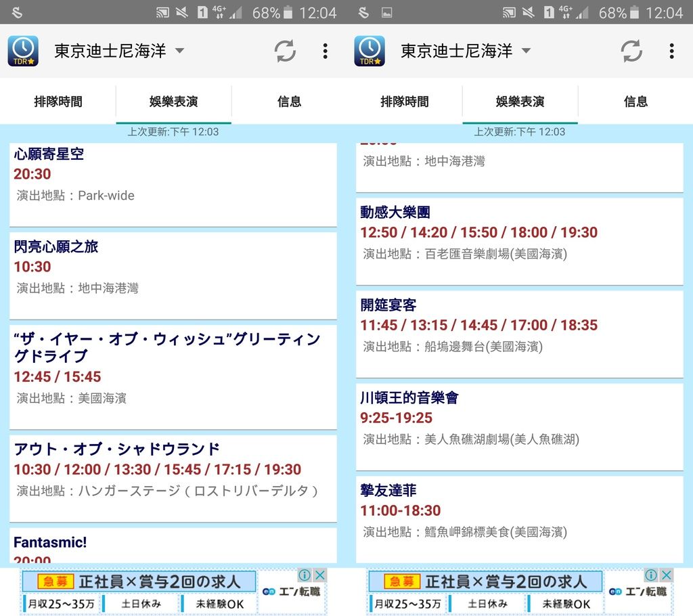Open the three-dot overflow menu on left screen
The image size is (693, 616).
click(326, 51)
